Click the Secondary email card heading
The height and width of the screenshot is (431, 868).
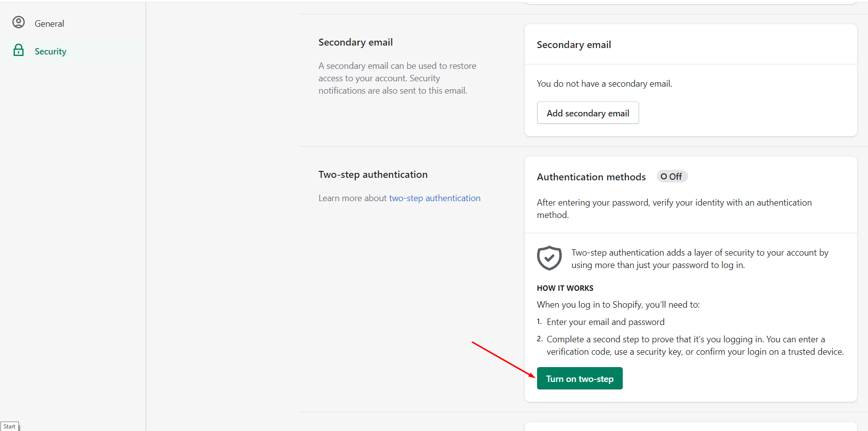574,45
